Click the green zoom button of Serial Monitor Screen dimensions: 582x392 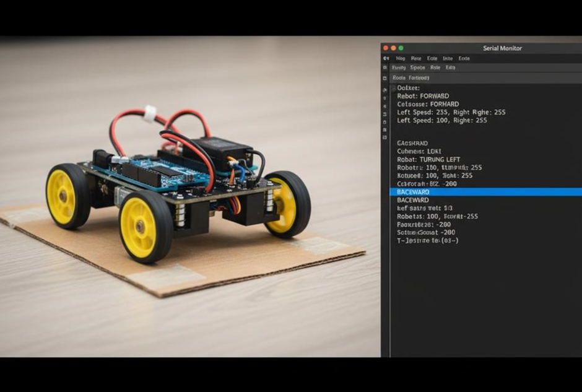(401, 48)
